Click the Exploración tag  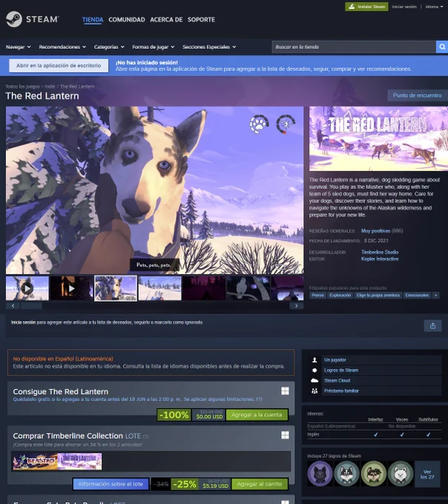tap(340, 295)
